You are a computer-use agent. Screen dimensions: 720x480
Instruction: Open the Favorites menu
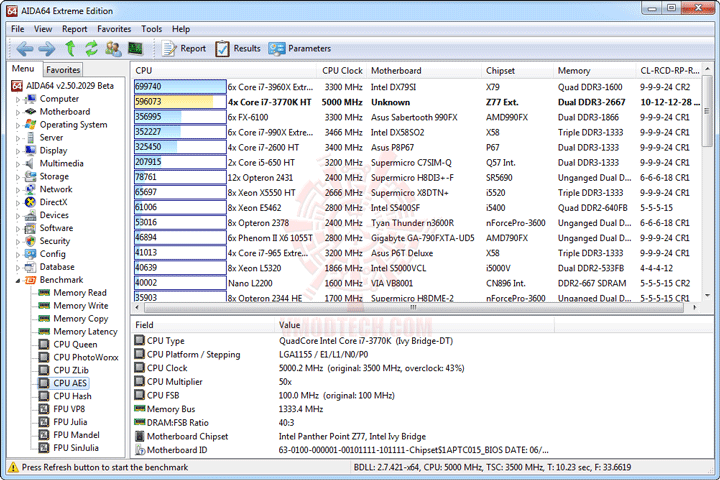(x=114, y=29)
